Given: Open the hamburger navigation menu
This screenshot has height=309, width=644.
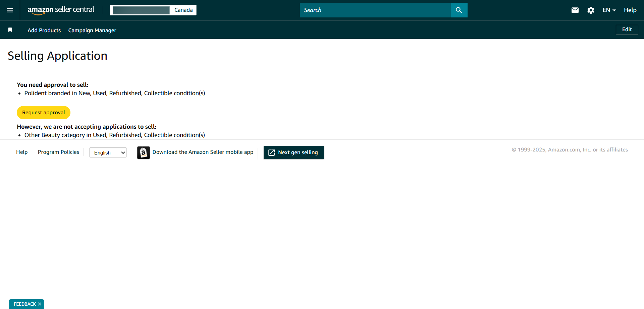Looking at the screenshot, I should [10, 10].
